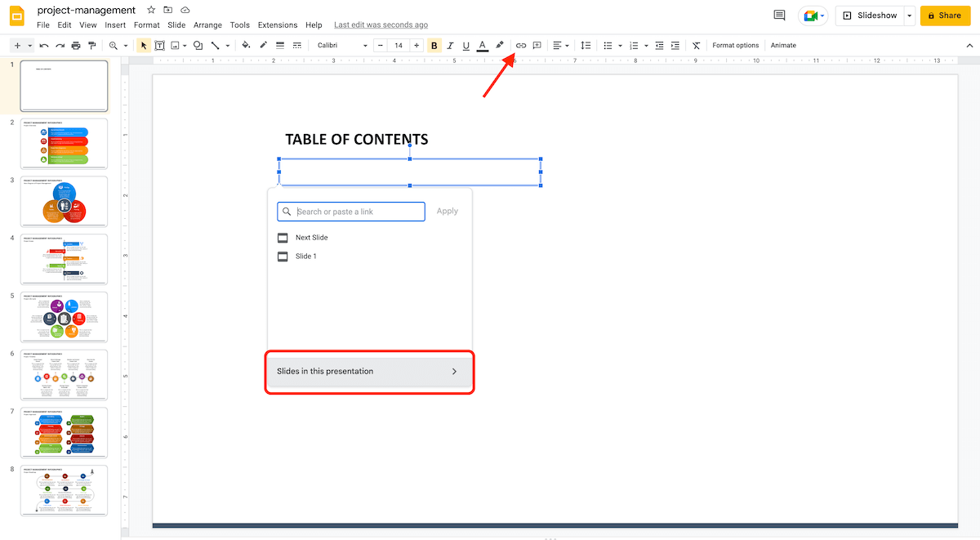This screenshot has width=980, height=540.
Task: Toggle bold formatting
Action: pyautogui.click(x=434, y=45)
